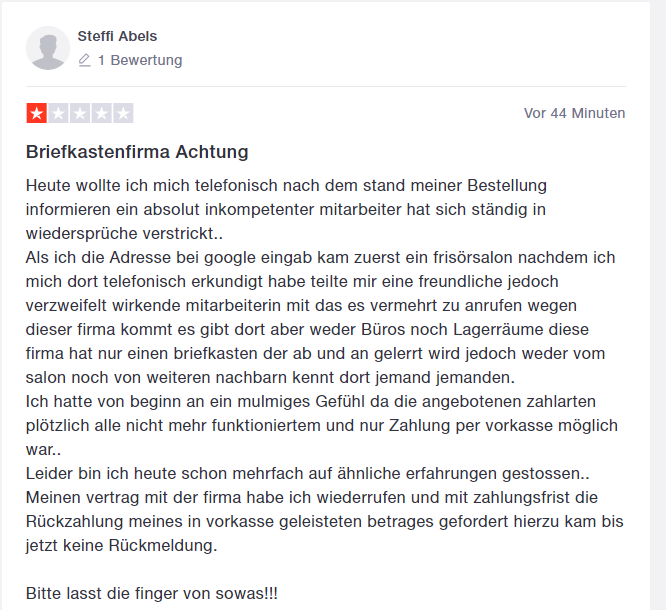
Task: Click the line 'Als ich die Adresse bei google'
Action: [320, 257]
